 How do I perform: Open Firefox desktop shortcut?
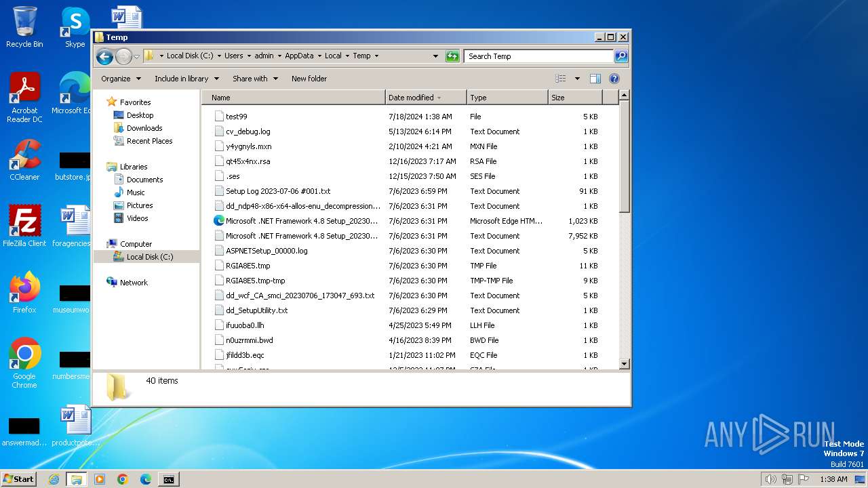[24, 293]
